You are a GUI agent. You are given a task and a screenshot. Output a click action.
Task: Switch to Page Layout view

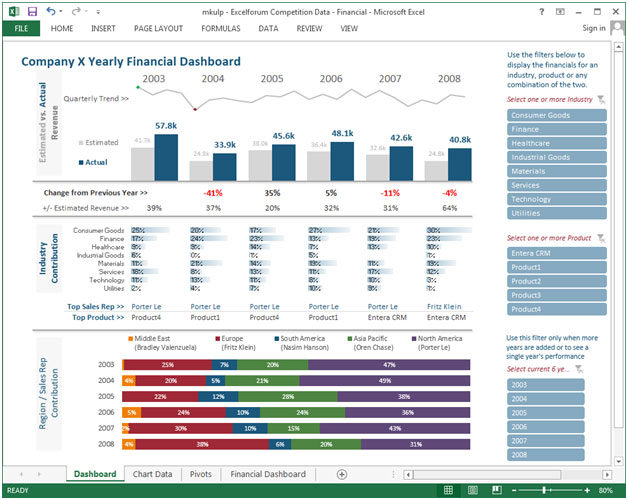point(473,490)
